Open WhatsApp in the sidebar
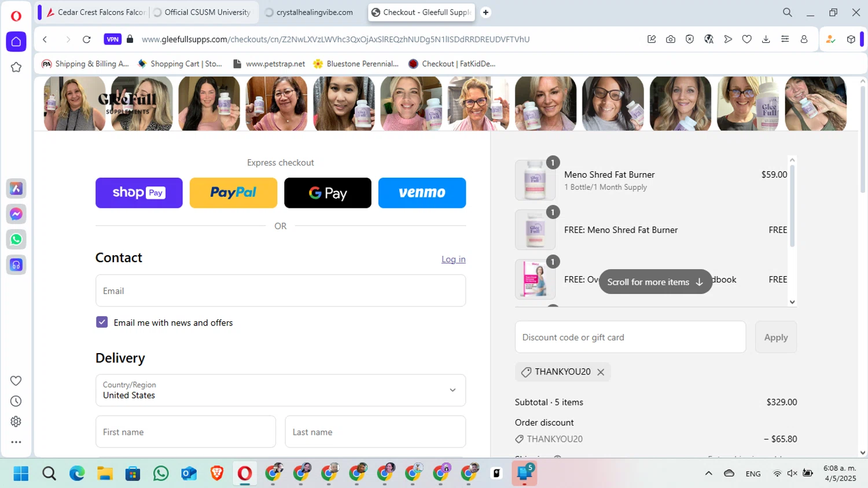868x488 pixels. (16, 239)
